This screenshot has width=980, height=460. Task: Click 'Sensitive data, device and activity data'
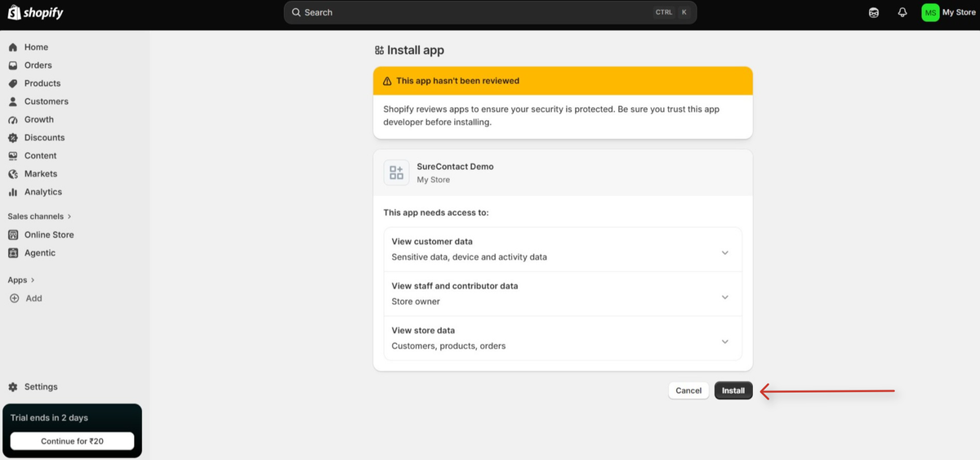point(470,257)
